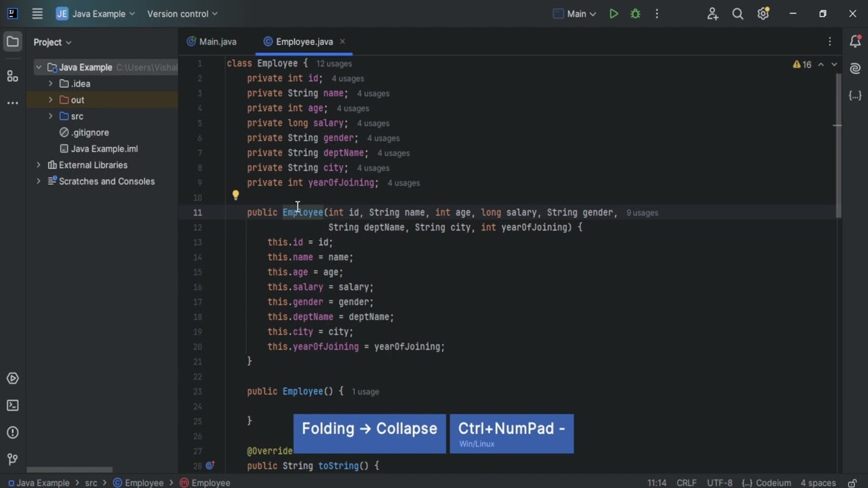Go to next highlighted problem arrow
The height and width of the screenshot is (488, 868).
pos(834,64)
